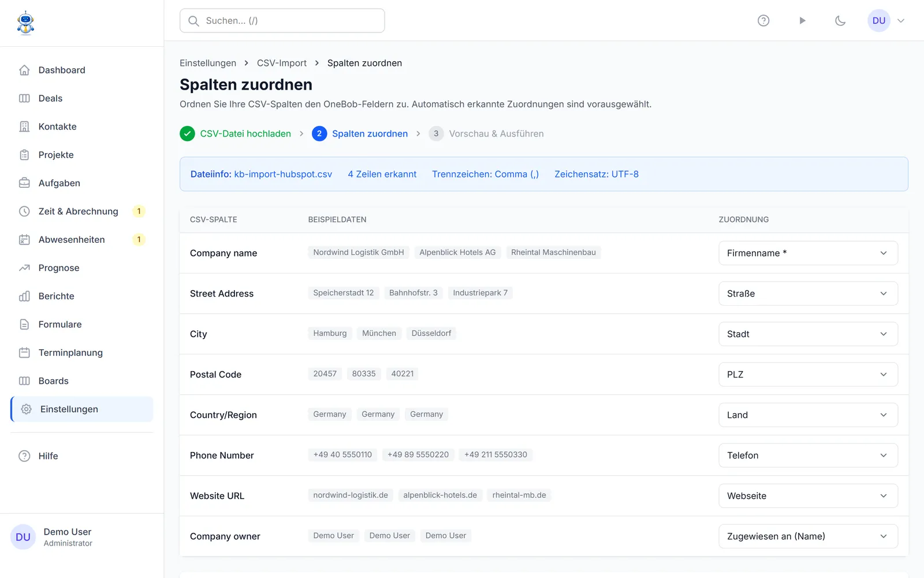The width and height of the screenshot is (924, 578).
Task: Click the Prognose trend icon
Action: [24, 268]
